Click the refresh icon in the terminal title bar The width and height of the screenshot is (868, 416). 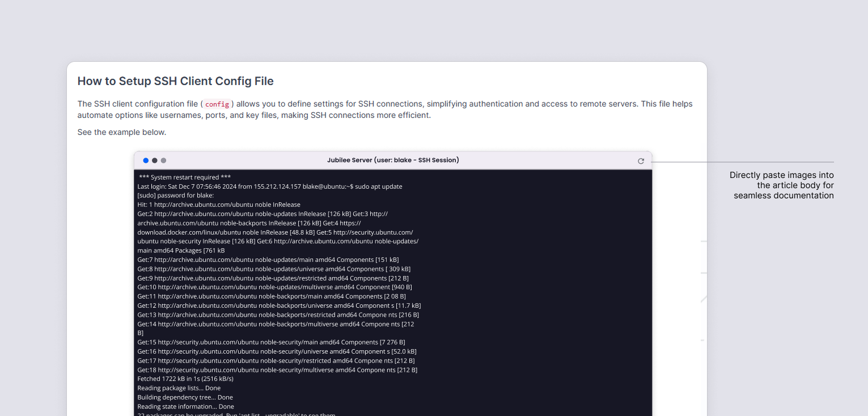pos(641,161)
